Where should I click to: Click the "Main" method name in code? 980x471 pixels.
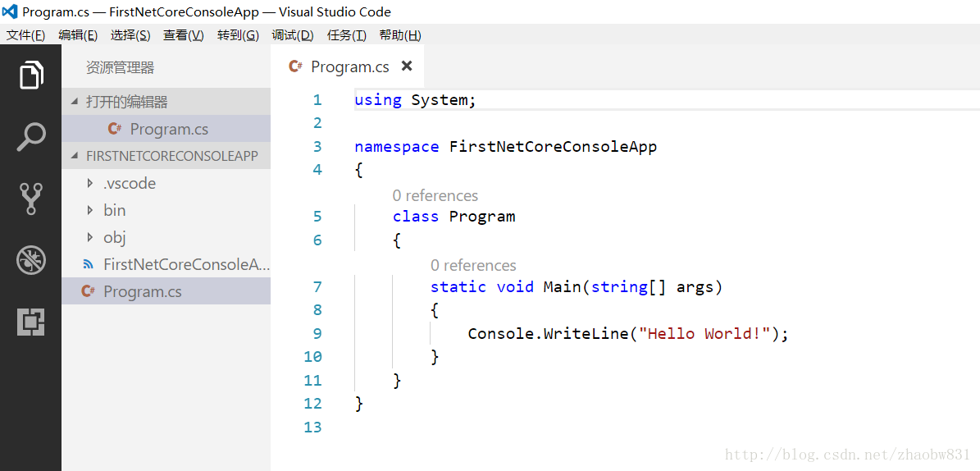[563, 286]
